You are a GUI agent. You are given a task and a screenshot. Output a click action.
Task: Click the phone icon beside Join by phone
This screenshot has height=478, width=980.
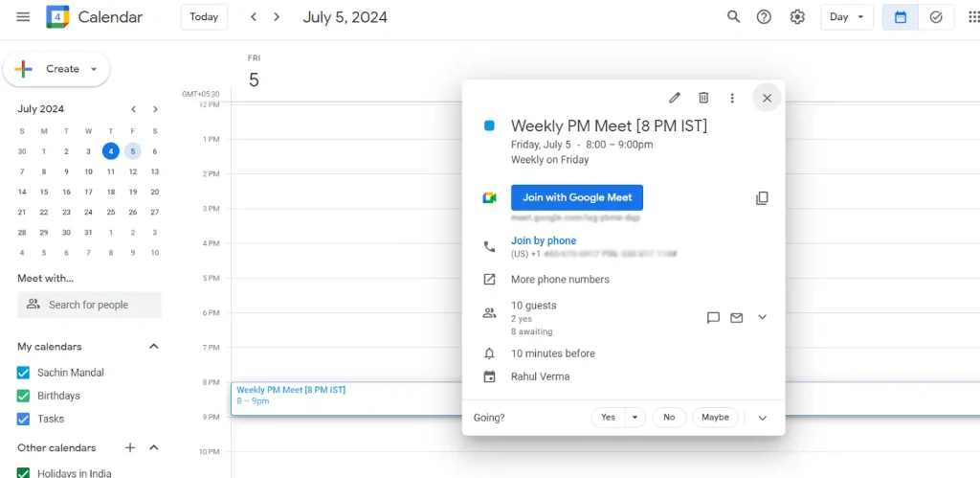pyautogui.click(x=489, y=246)
